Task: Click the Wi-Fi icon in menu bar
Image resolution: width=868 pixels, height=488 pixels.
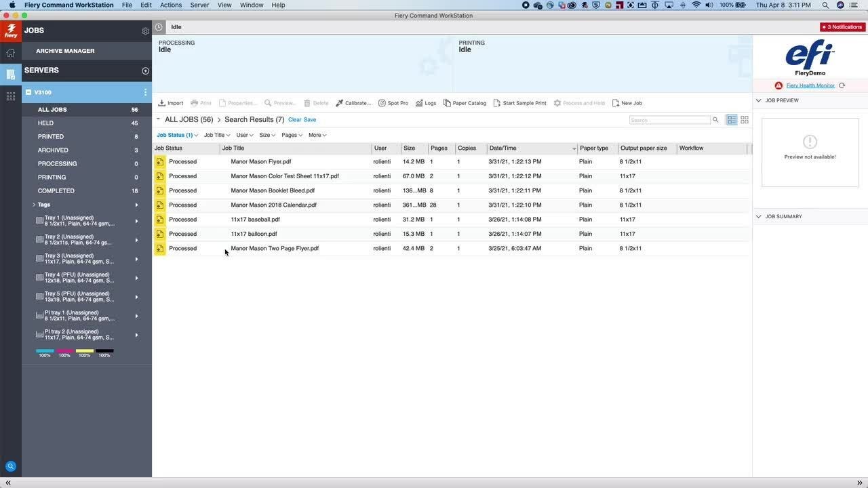Action: (x=696, y=5)
